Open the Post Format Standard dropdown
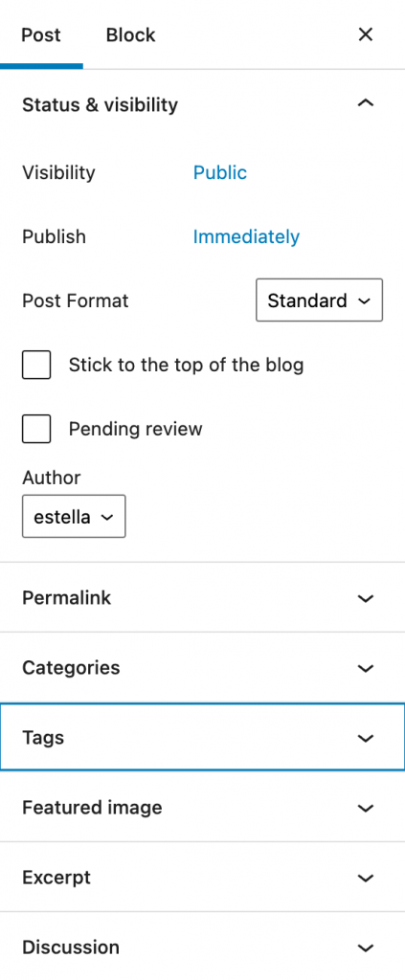This screenshot has width=405, height=980. (320, 301)
